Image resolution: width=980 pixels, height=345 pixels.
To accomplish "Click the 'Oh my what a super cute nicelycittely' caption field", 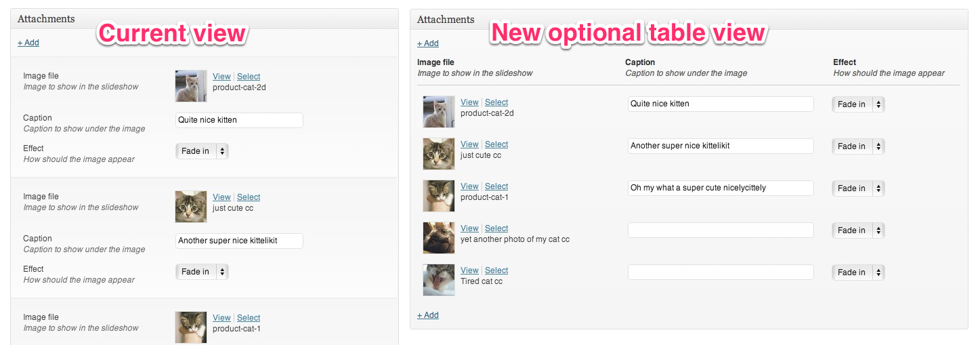I will (x=721, y=188).
